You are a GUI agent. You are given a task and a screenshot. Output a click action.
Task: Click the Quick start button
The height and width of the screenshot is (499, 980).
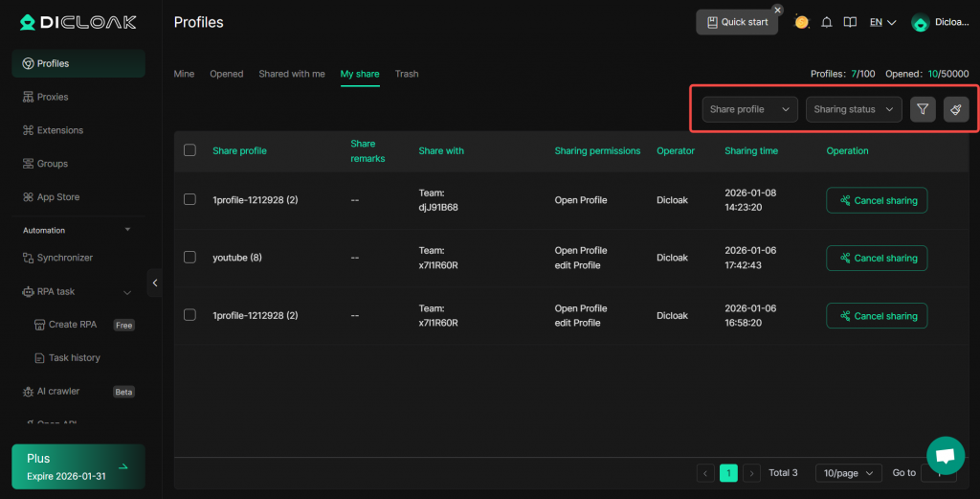[x=736, y=22]
